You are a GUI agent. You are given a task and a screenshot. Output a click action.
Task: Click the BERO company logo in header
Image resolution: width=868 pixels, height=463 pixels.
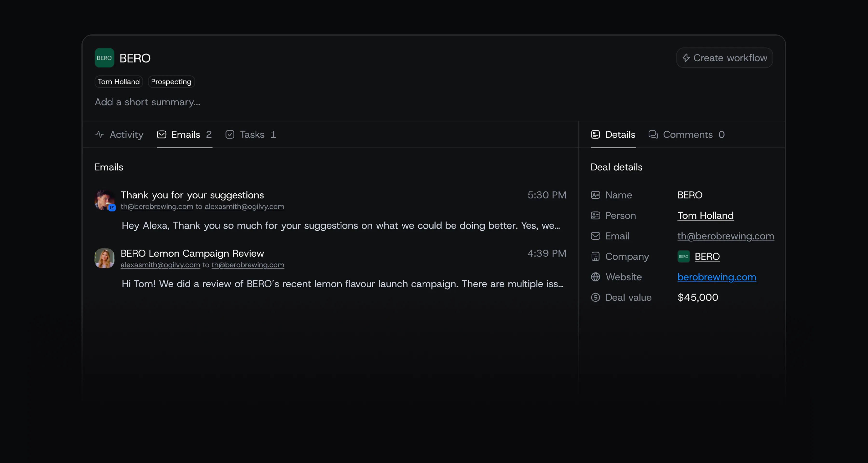[104, 58]
